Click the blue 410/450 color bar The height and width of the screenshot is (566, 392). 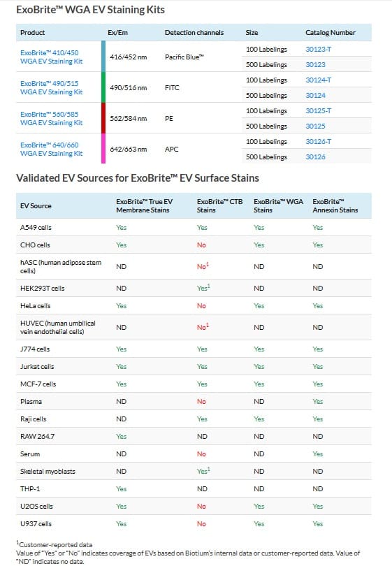pos(103,57)
